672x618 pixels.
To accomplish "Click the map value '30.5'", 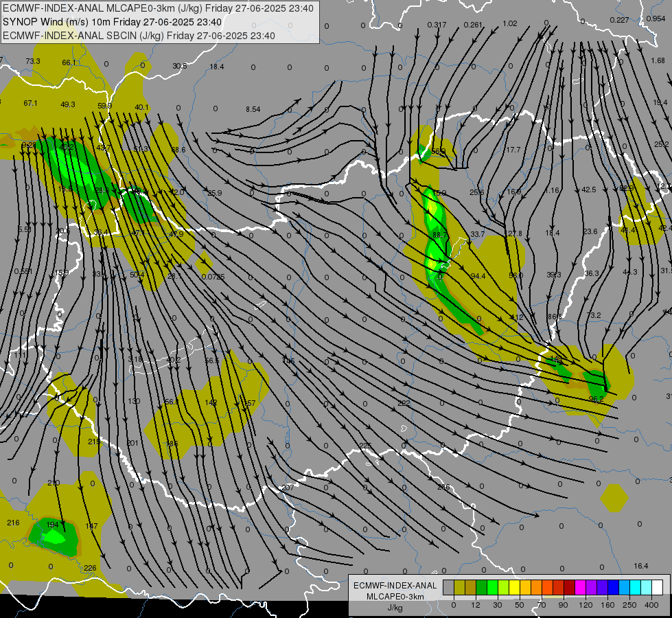I will point(180,66).
